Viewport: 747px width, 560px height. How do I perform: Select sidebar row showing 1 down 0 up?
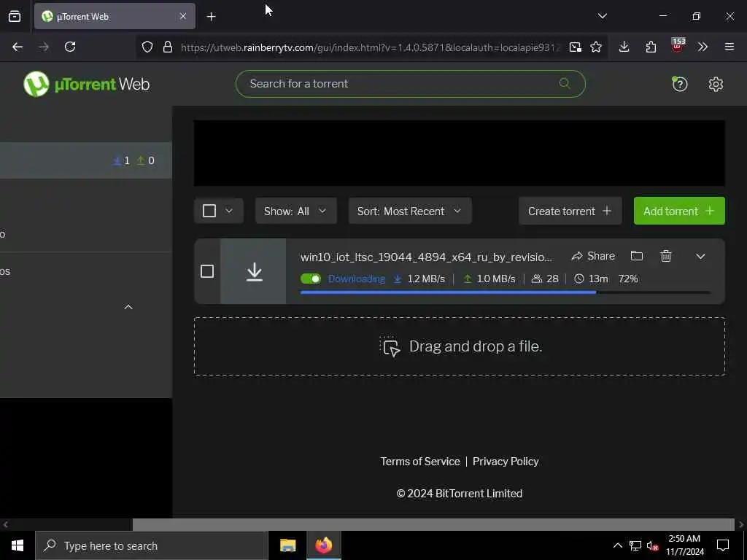(x=86, y=160)
